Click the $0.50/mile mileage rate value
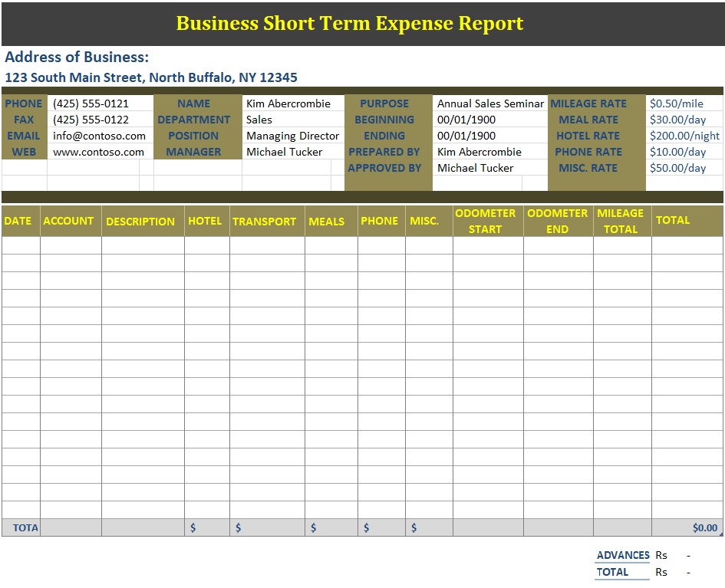Screen dimensions: 725x588 676,103
